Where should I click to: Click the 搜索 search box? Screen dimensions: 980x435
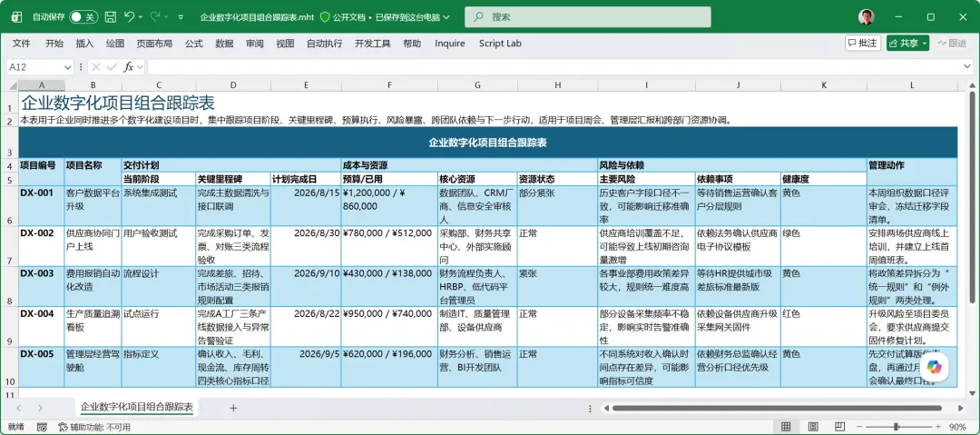click(x=587, y=17)
